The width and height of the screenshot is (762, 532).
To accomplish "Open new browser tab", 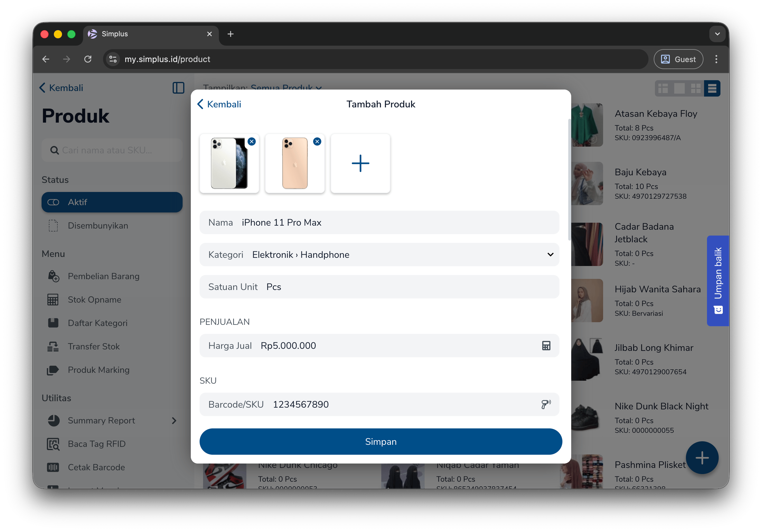I will coord(230,34).
